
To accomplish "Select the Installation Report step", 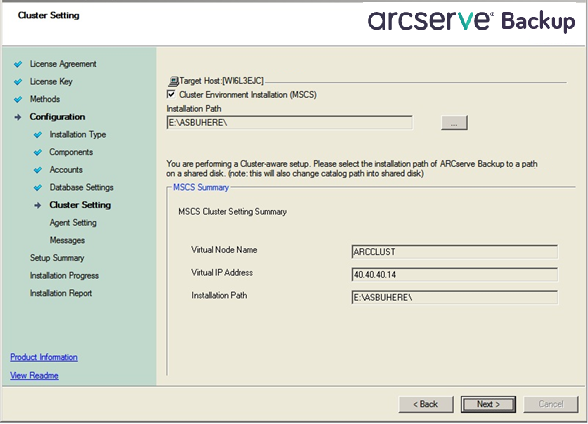I will (x=61, y=293).
